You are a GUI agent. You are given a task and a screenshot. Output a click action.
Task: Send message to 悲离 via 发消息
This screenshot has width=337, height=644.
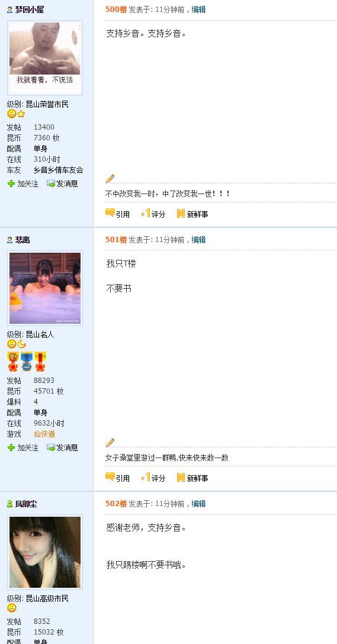[x=62, y=447]
